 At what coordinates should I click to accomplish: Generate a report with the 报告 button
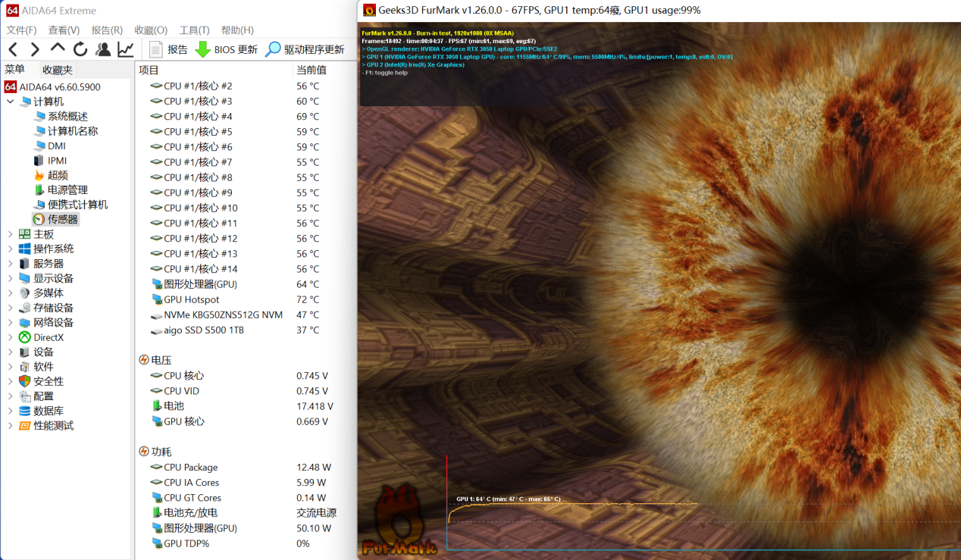click(x=168, y=49)
